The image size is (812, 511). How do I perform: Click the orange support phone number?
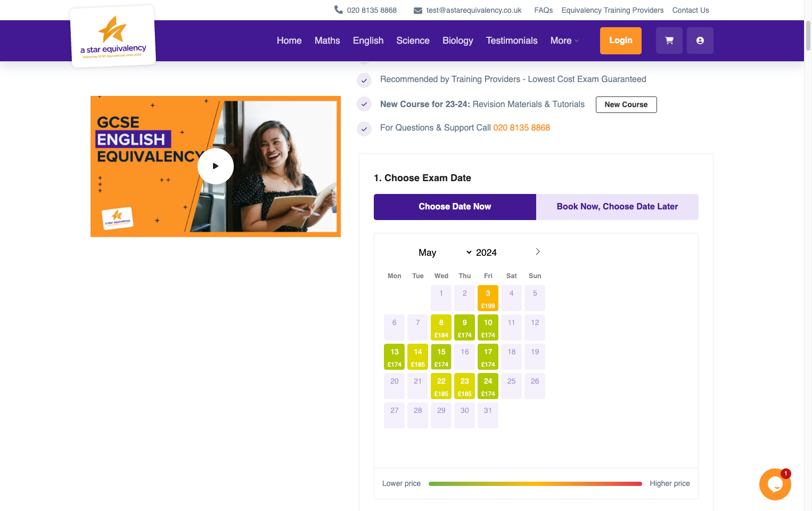coord(521,128)
